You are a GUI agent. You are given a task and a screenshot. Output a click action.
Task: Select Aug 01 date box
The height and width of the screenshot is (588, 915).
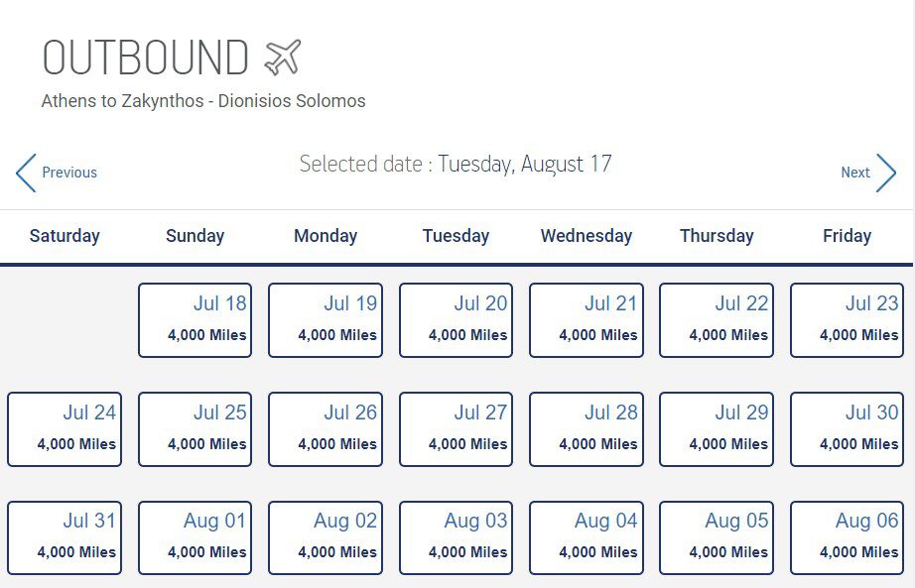click(x=195, y=537)
